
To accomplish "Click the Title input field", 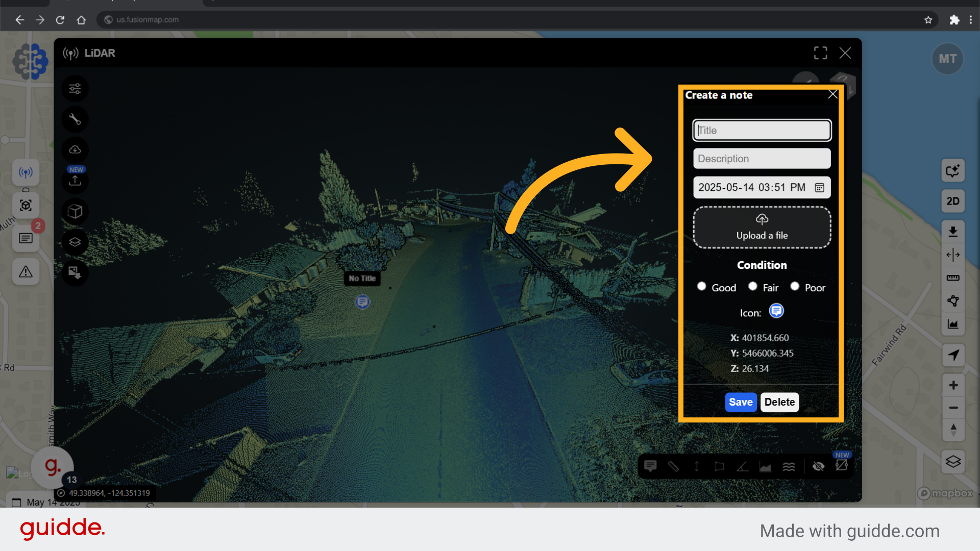I will click(x=762, y=131).
